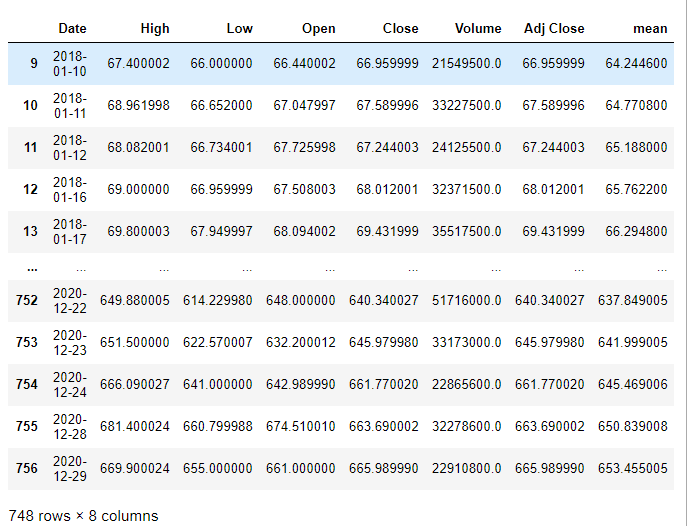
Task: Select row index 10
Action: click(x=30, y=106)
